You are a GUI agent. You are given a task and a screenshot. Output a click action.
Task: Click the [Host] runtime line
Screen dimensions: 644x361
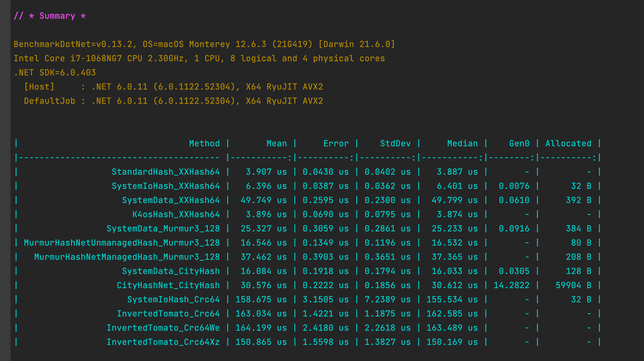pos(173,87)
